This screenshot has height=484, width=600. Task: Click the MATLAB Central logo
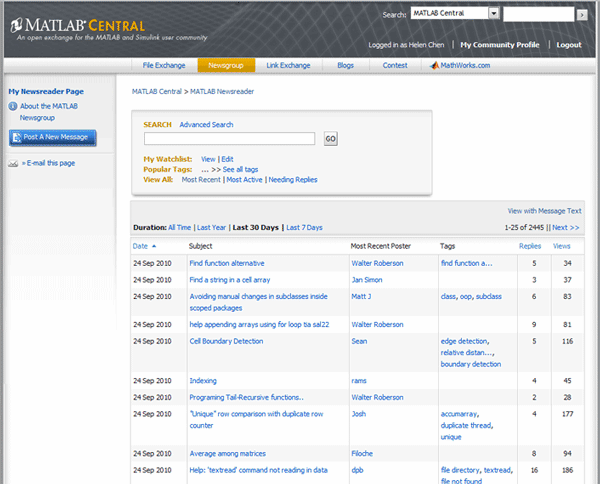(x=80, y=24)
